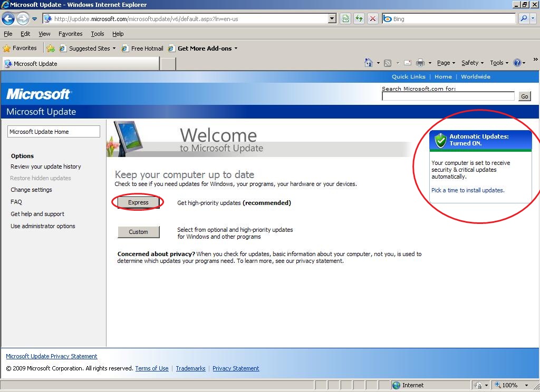Click the Custom updates button
This screenshot has height=392, width=540.
[139, 232]
